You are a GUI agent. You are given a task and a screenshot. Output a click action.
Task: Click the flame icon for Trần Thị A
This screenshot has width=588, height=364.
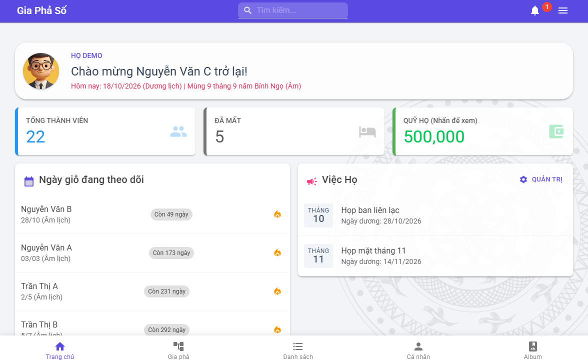pyautogui.click(x=277, y=291)
